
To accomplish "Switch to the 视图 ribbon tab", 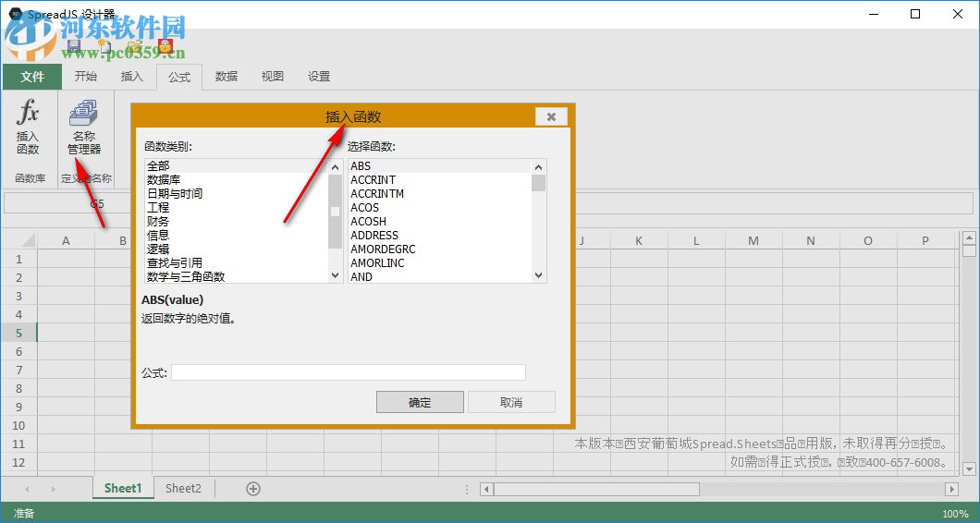I will click(x=273, y=76).
